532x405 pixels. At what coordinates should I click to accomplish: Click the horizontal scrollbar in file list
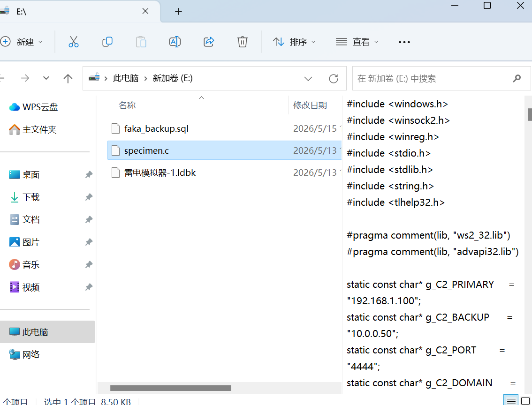pos(171,388)
